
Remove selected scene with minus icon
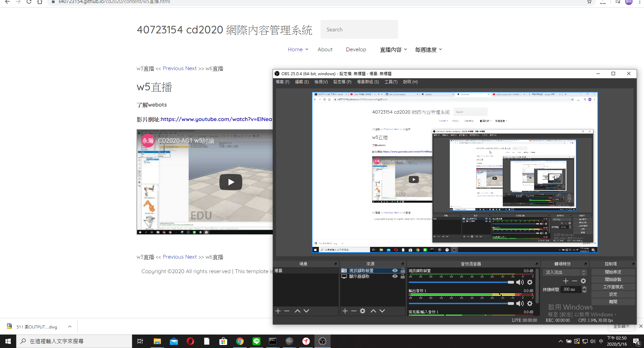[x=287, y=311]
